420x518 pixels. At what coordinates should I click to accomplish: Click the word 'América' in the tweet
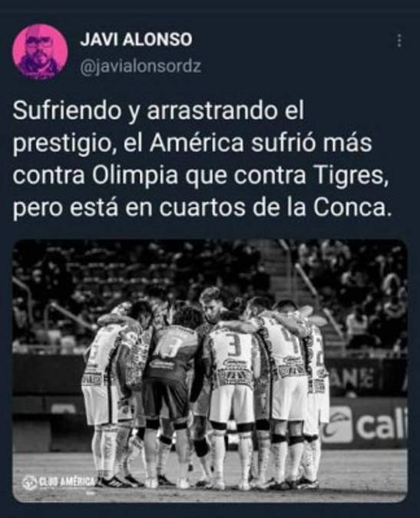point(197,144)
